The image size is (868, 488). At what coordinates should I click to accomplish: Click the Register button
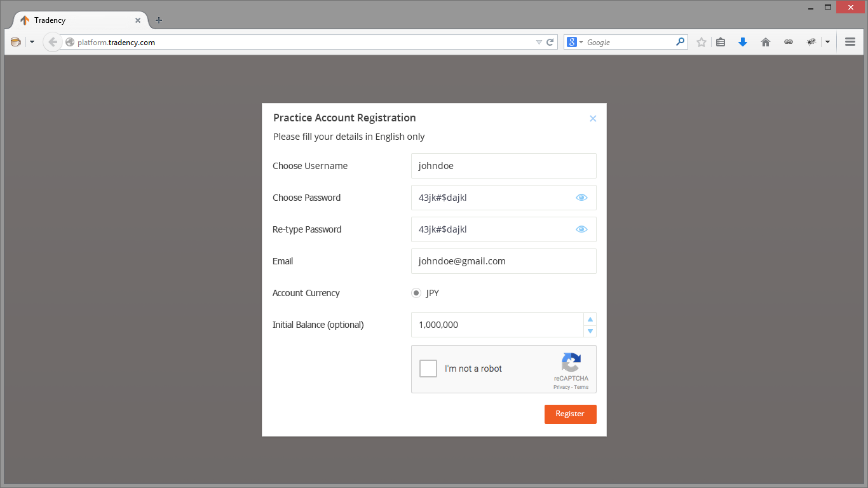click(x=570, y=414)
